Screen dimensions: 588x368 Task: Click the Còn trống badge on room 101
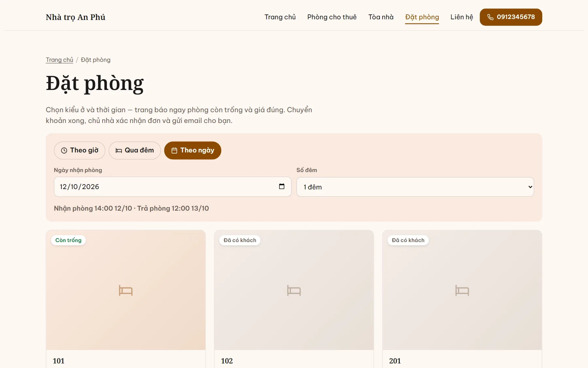point(68,240)
